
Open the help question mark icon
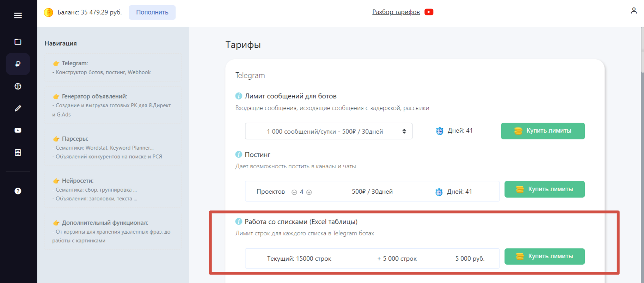18,191
